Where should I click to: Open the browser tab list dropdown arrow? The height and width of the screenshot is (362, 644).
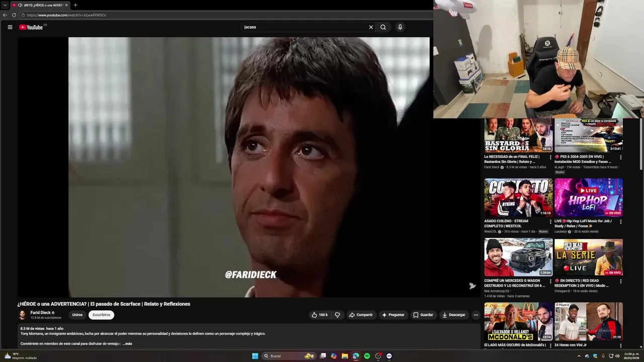pos(5,5)
